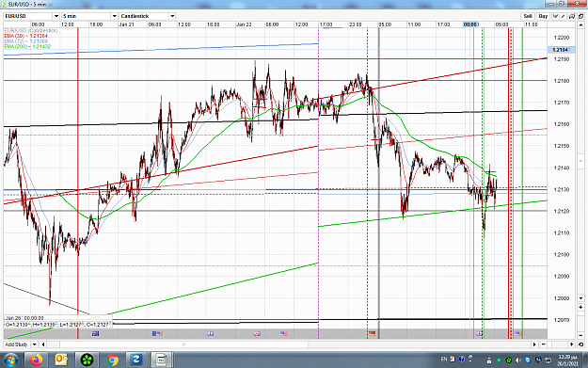
Task: Open the active chart app in taskbar
Action: point(161,360)
